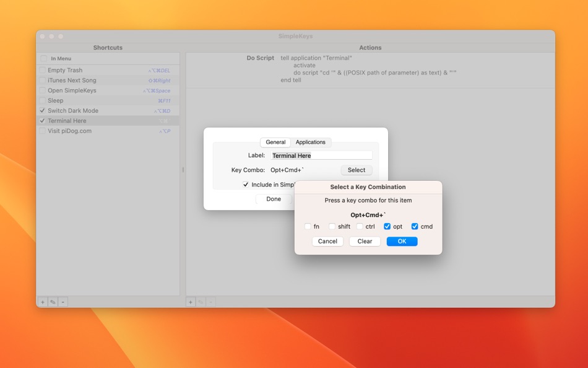Click the add shortcut plus button
The width and height of the screenshot is (588, 368).
point(43,302)
